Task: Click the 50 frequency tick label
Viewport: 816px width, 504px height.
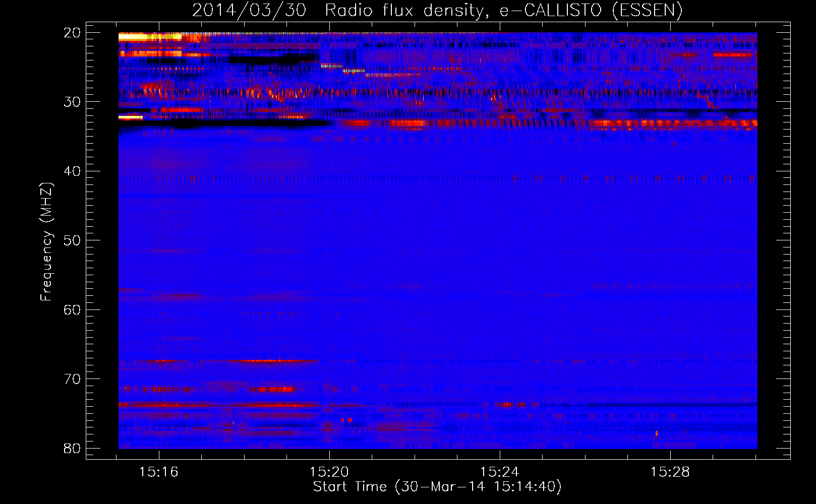Action: click(x=72, y=240)
